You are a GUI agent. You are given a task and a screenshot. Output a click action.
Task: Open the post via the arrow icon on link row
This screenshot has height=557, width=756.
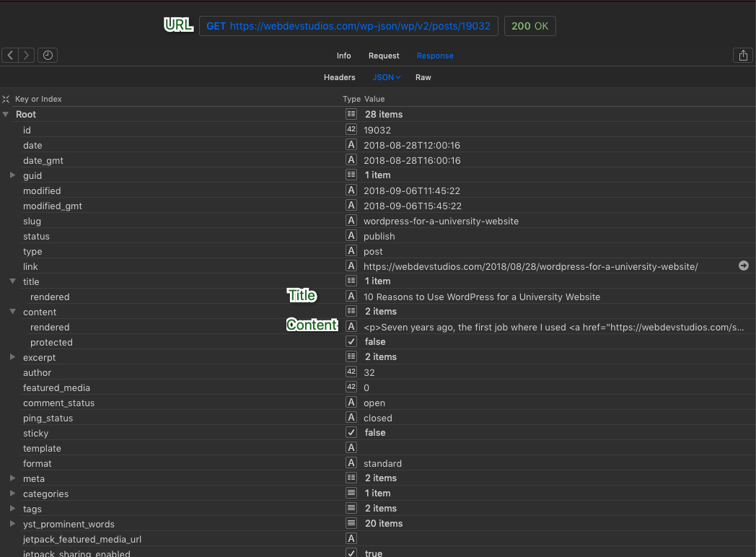click(744, 266)
